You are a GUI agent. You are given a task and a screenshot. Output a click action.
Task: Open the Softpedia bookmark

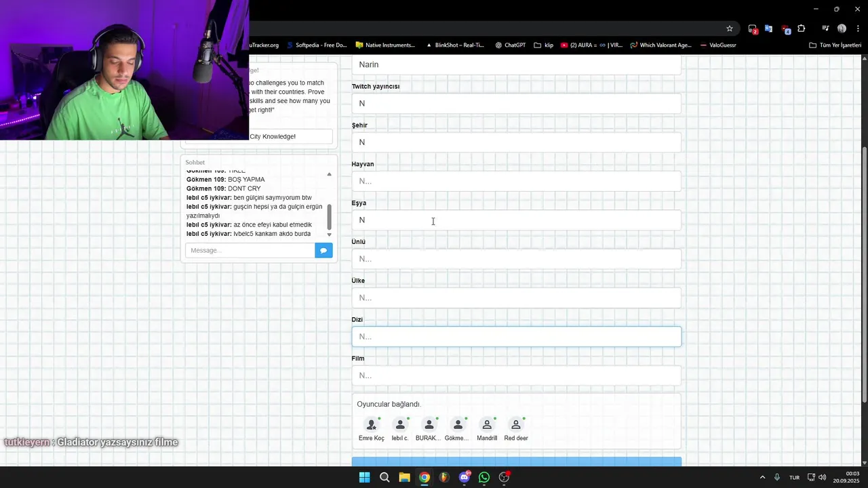(x=317, y=45)
